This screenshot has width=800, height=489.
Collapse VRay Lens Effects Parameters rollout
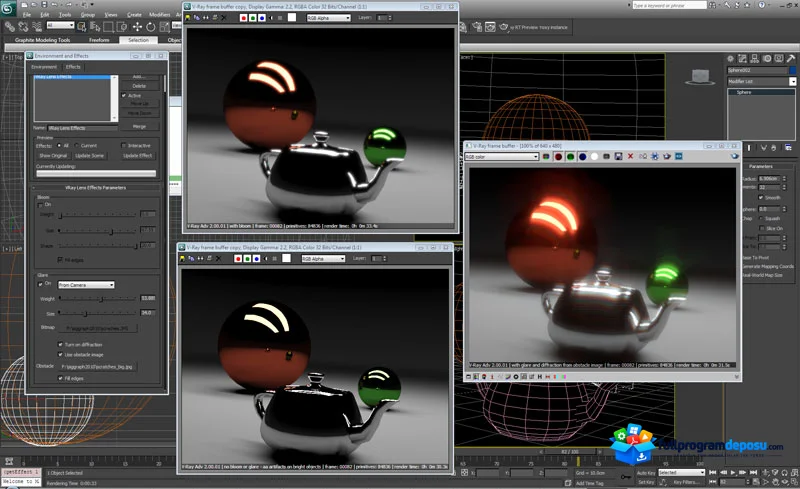click(95, 188)
